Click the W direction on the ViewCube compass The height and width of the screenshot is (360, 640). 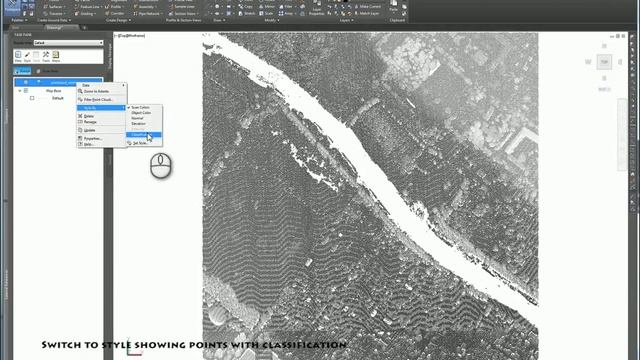(x=588, y=62)
